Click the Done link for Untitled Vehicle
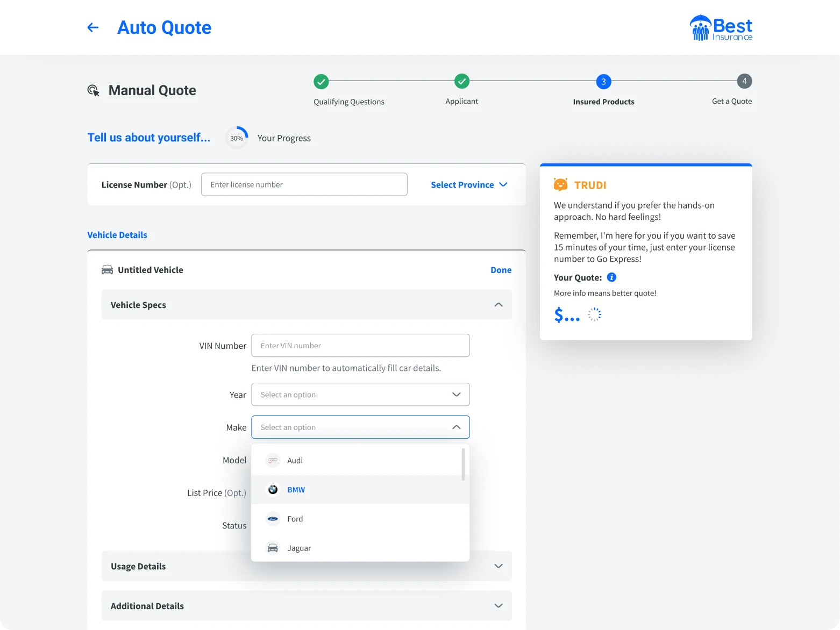 click(501, 270)
